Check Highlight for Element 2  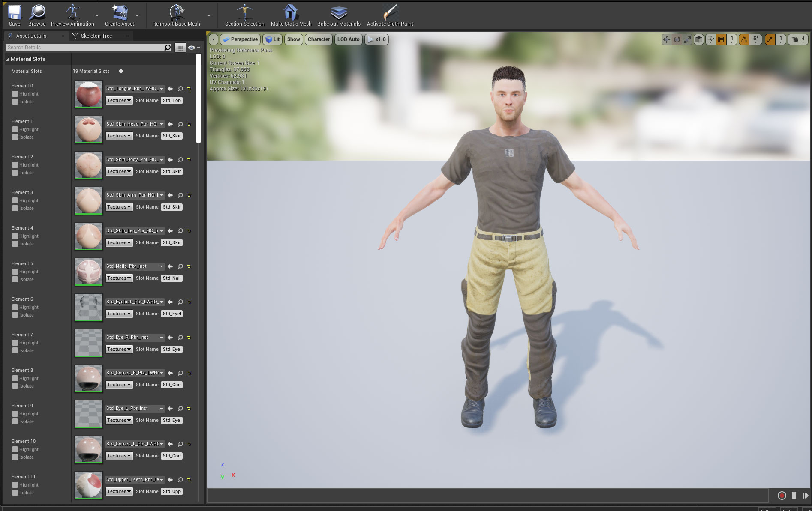pos(15,165)
